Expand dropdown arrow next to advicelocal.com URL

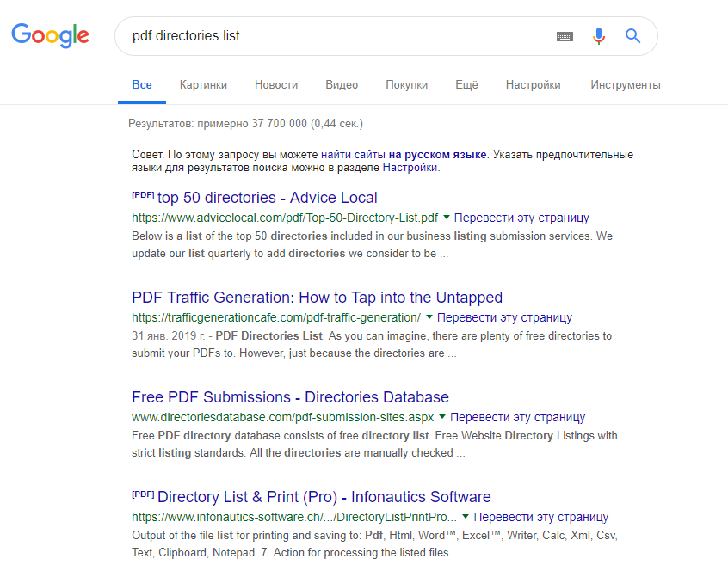(447, 218)
